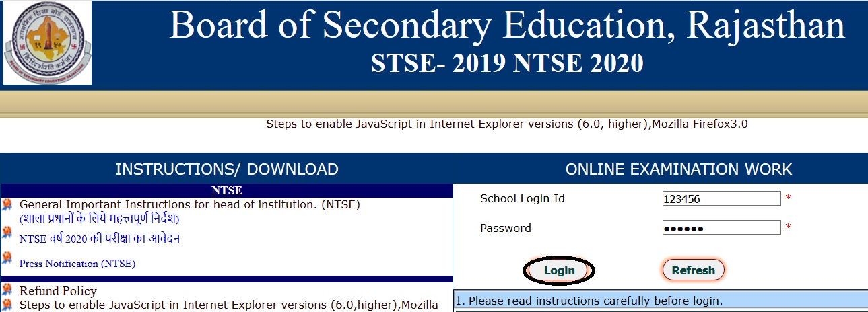The height and width of the screenshot is (312, 868).
Task: Open the JavaScript steps link in Instructions panel
Action: tap(229, 305)
